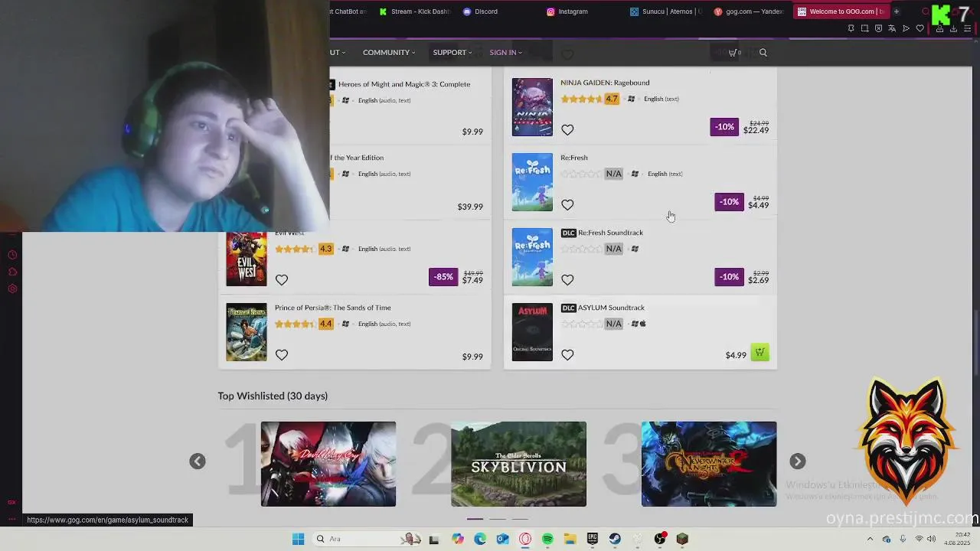Click the Windows taskbar search box
This screenshot has width=980, height=551.
pos(367,539)
